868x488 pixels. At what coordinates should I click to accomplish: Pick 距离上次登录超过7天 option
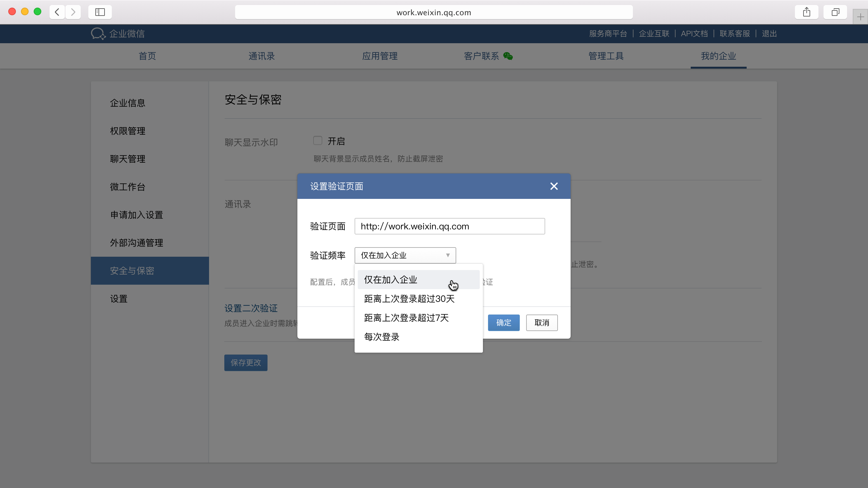coord(406,317)
